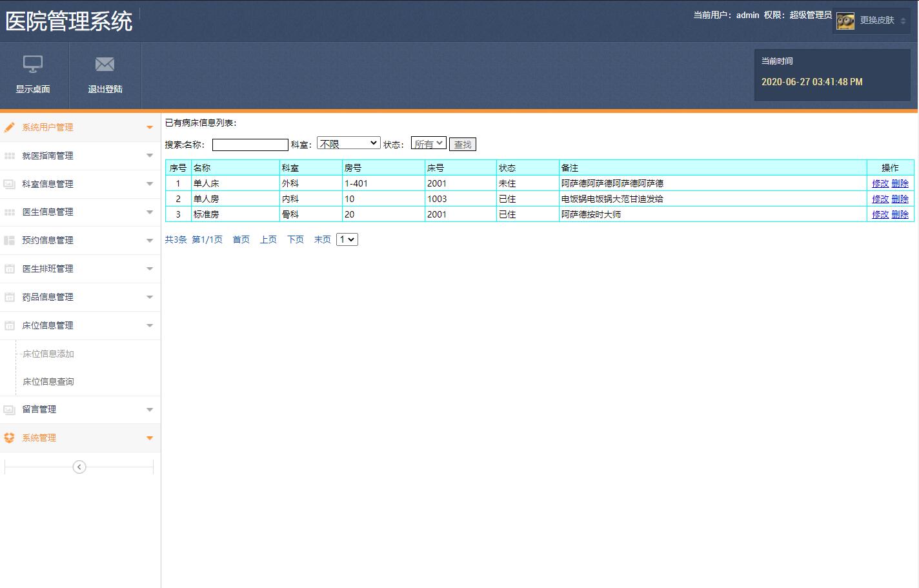Open the page number dropdown

[x=347, y=239]
